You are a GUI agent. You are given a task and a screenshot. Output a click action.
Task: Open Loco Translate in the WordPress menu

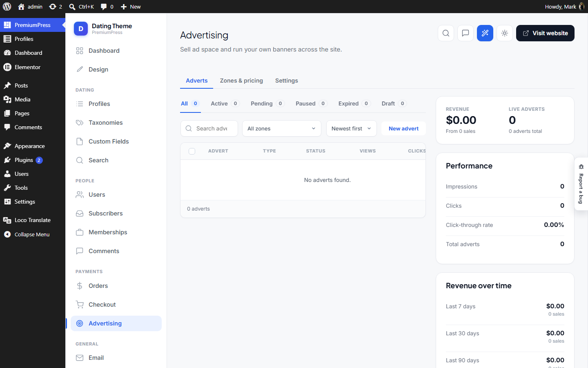point(33,220)
